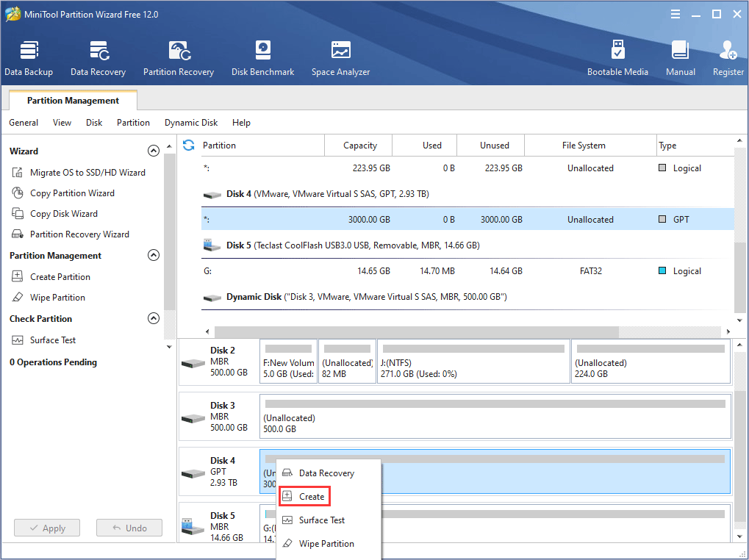Viewport: 749px width, 560px height.
Task: Collapse the Partition Management sidebar section
Action: (153, 256)
